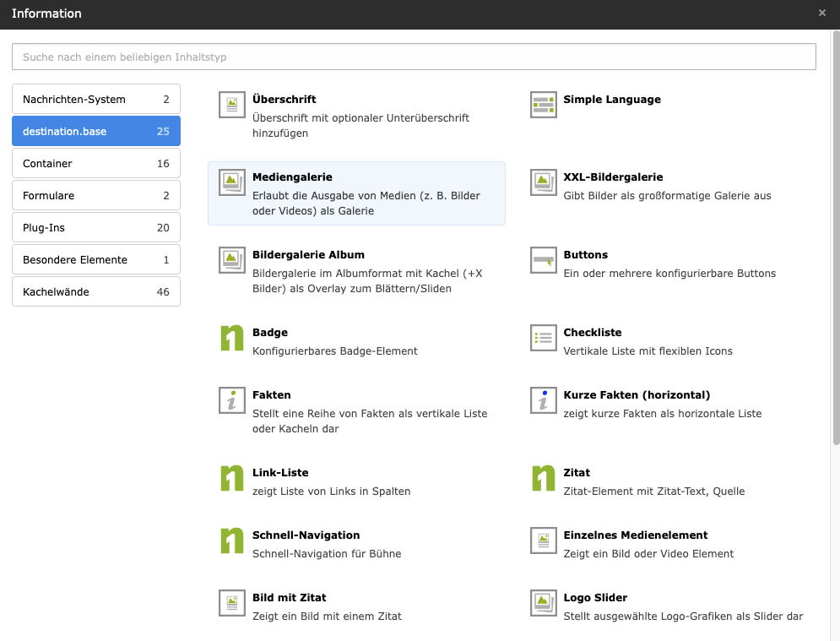Click the Simple Language title

[612, 99]
